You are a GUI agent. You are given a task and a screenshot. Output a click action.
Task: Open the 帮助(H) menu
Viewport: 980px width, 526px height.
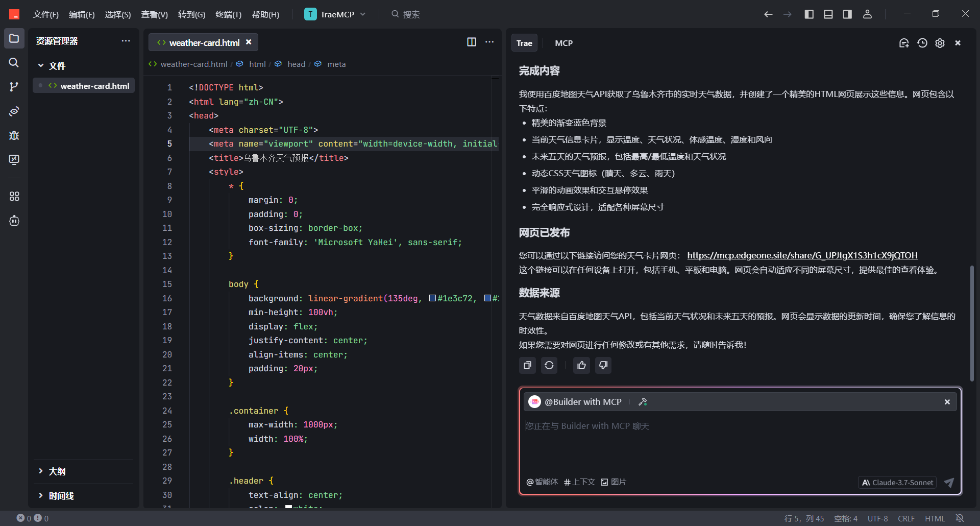click(265, 14)
